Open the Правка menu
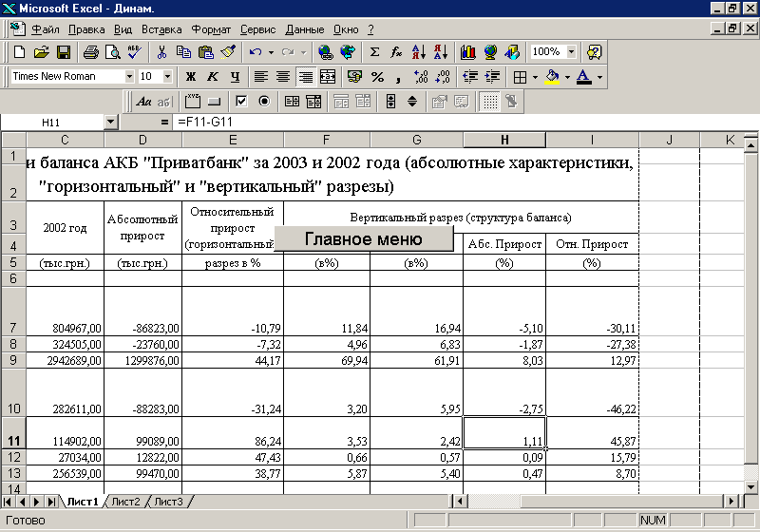760x532 pixels. pyautogui.click(x=86, y=29)
